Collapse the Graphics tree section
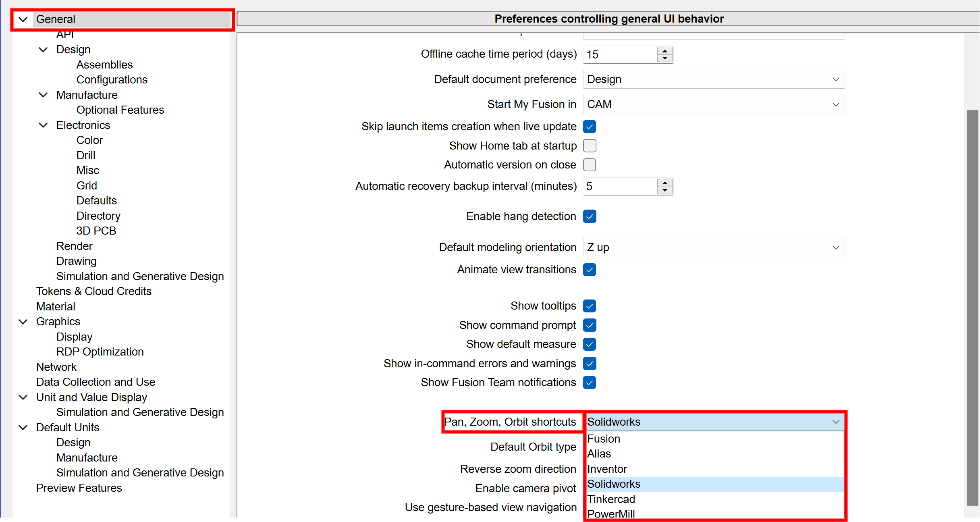 (x=23, y=322)
